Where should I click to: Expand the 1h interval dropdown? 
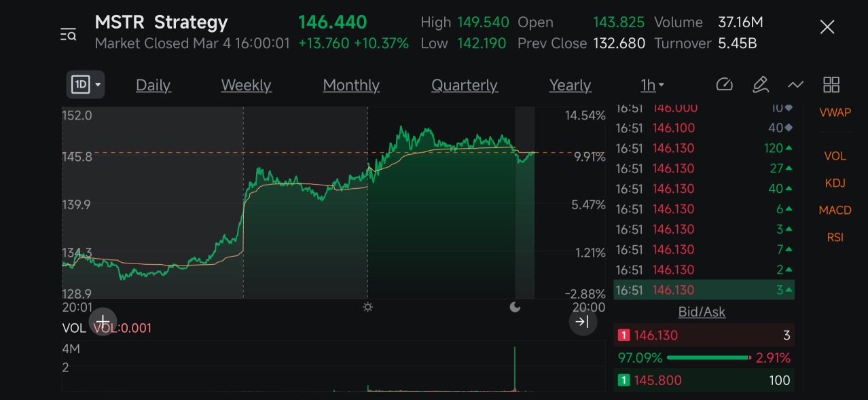pyautogui.click(x=652, y=85)
